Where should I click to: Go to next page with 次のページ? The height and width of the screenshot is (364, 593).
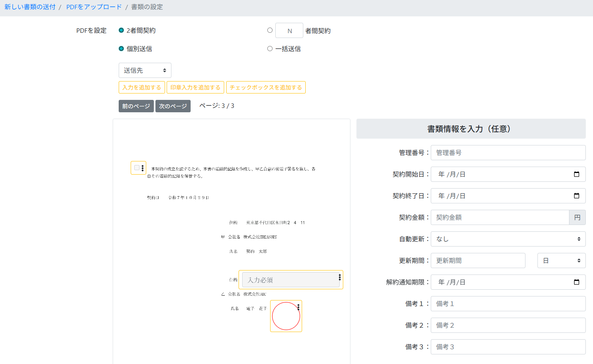[x=173, y=106]
